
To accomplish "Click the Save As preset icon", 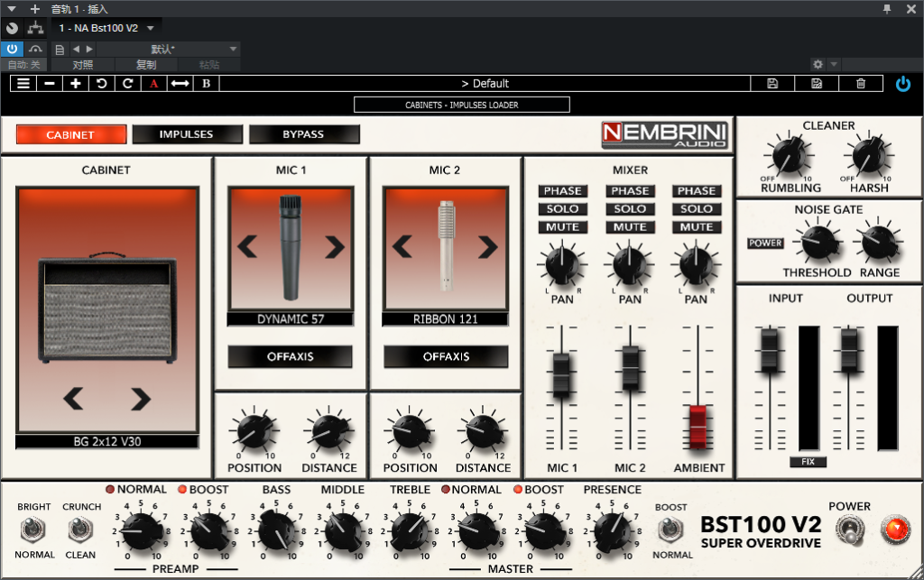I will (816, 84).
